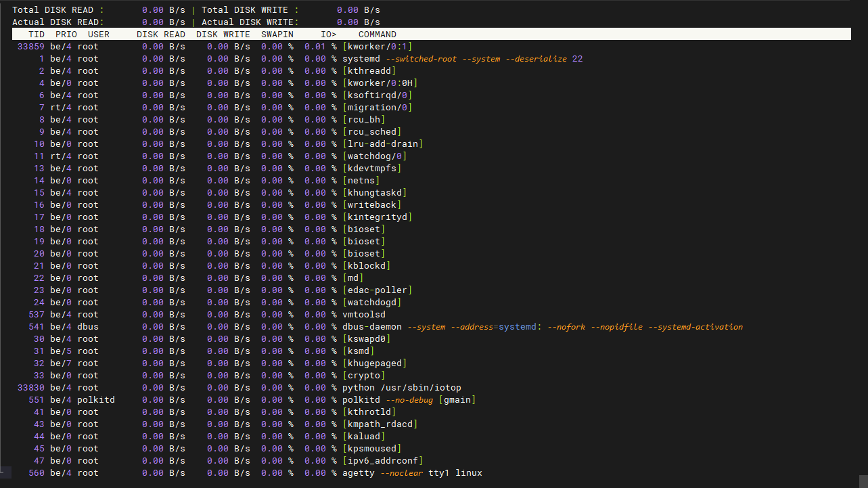Select the polkitd --no-debug command
868x488 pixels.
[409, 400]
